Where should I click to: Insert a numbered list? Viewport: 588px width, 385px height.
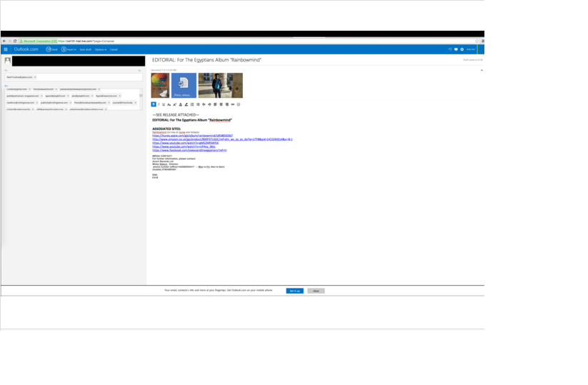pos(192,104)
